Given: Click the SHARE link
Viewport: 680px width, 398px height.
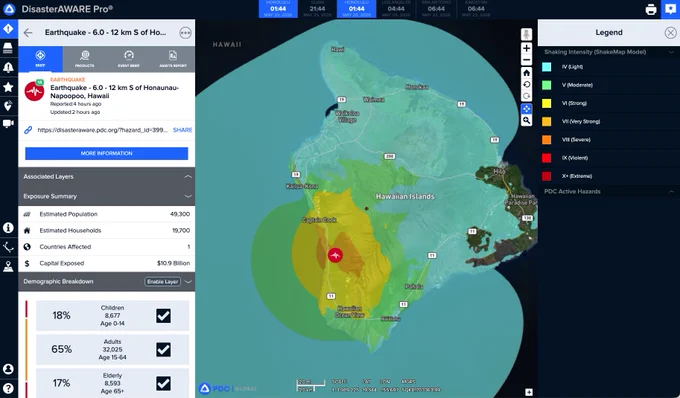Looking at the screenshot, I should pos(182,130).
